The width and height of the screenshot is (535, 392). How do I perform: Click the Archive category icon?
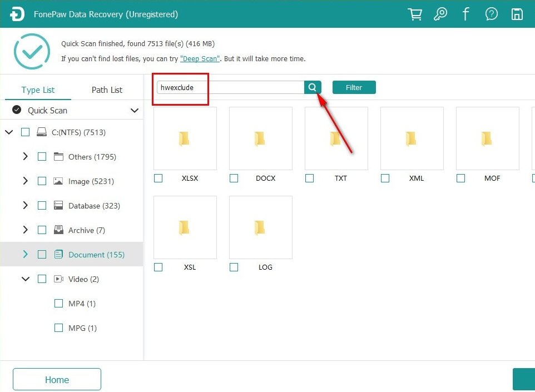59,230
